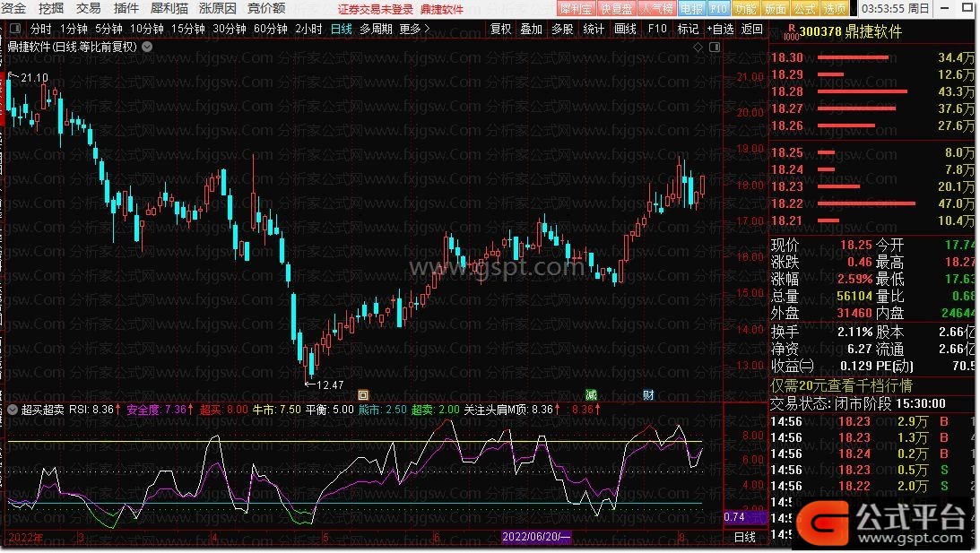Open the 快复盘 review button
Screen dimensions: 980x553
(616, 9)
